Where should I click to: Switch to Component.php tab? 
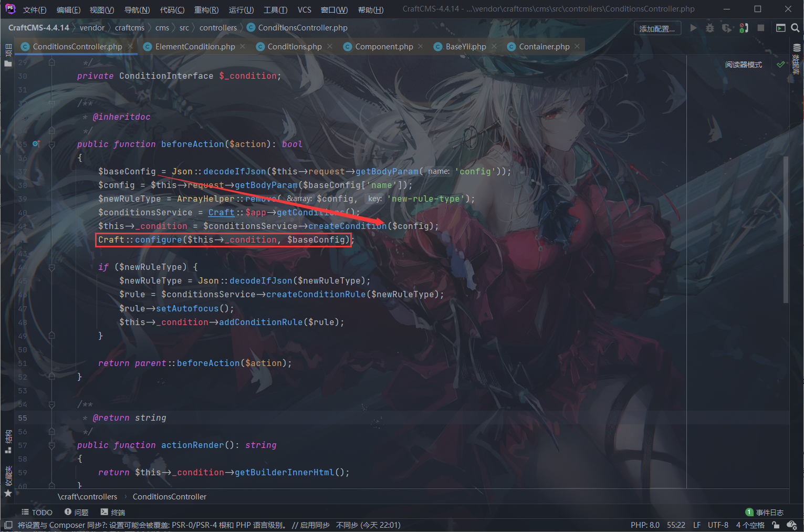tap(384, 47)
